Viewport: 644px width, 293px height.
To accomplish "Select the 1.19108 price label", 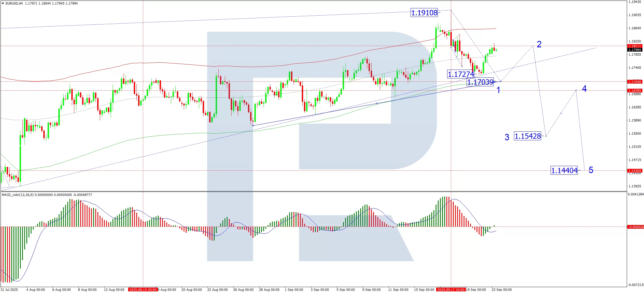I will click(424, 13).
